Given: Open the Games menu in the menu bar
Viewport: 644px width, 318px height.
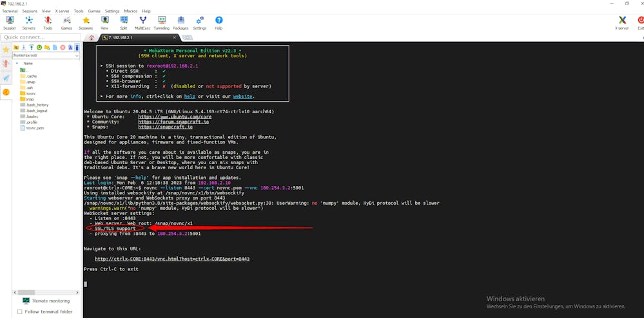Looking at the screenshot, I should coord(94,11).
